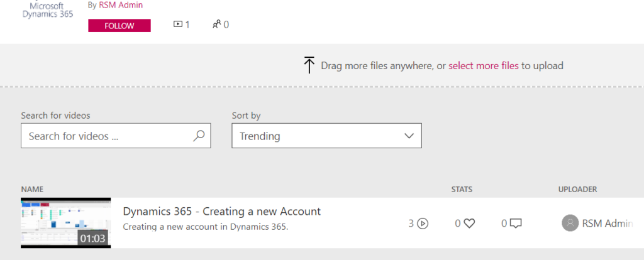Click the views play icon in stats

pos(423,223)
